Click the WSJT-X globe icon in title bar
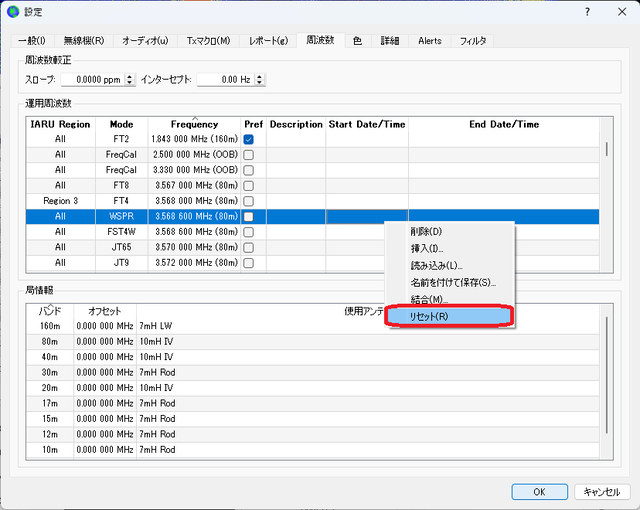Screen dimensions: 640x510 [13, 12]
